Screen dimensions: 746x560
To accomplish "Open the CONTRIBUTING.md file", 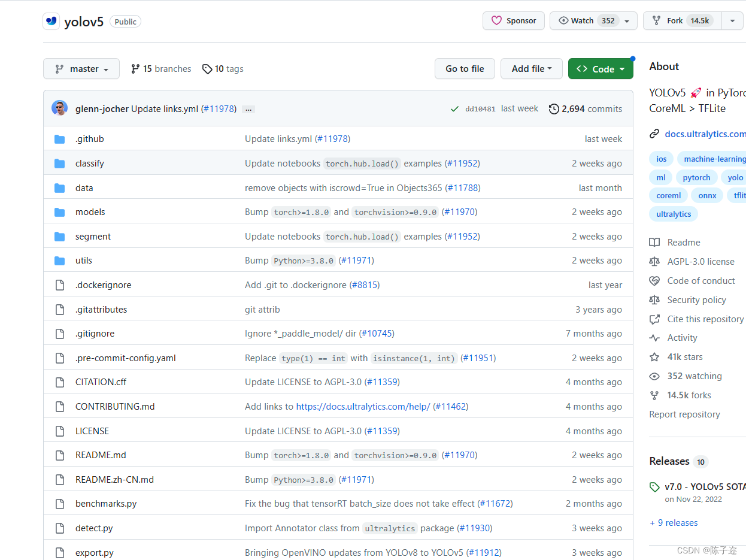I will point(115,407).
